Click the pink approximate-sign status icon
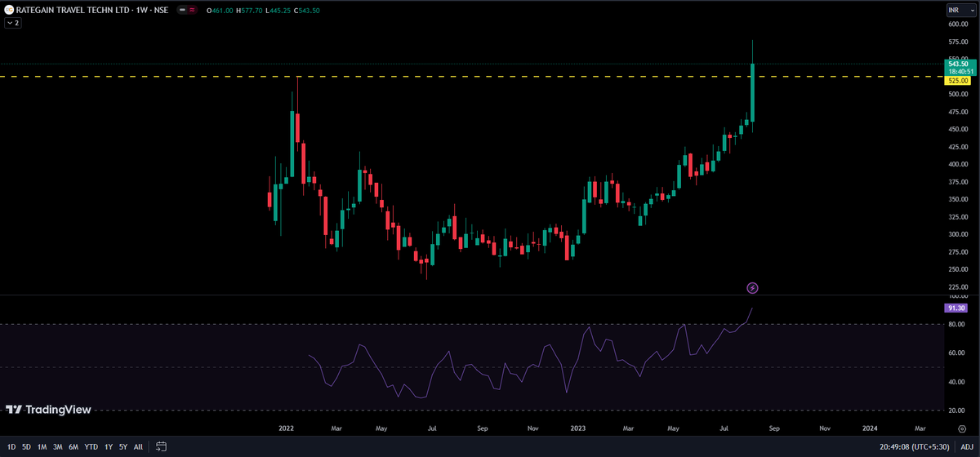Viewport: 980px width, 457px height. 192,11
